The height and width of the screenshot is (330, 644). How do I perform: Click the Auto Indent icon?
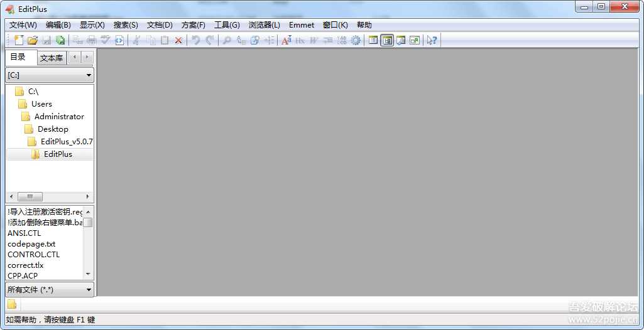click(328, 40)
